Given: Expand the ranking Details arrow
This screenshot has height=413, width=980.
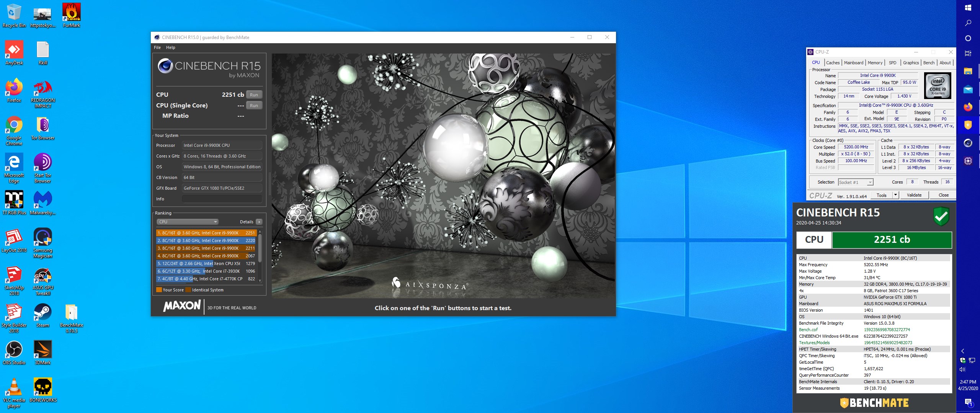Looking at the screenshot, I should tap(259, 222).
